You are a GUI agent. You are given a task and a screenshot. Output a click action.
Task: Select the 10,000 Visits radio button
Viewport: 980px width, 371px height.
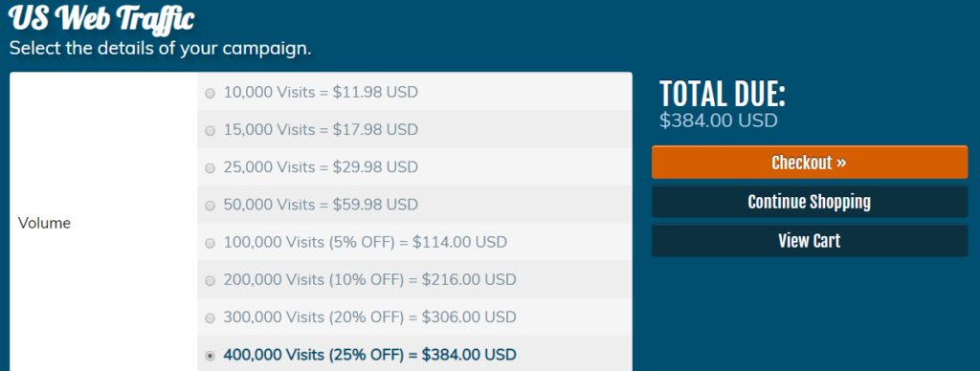[x=210, y=93]
